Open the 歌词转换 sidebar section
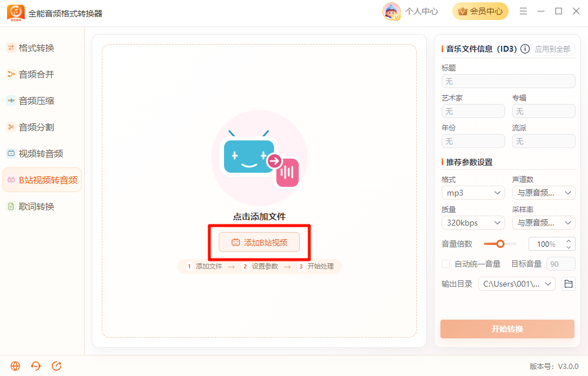The width and height of the screenshot is (588, 376). coord(36,207)
